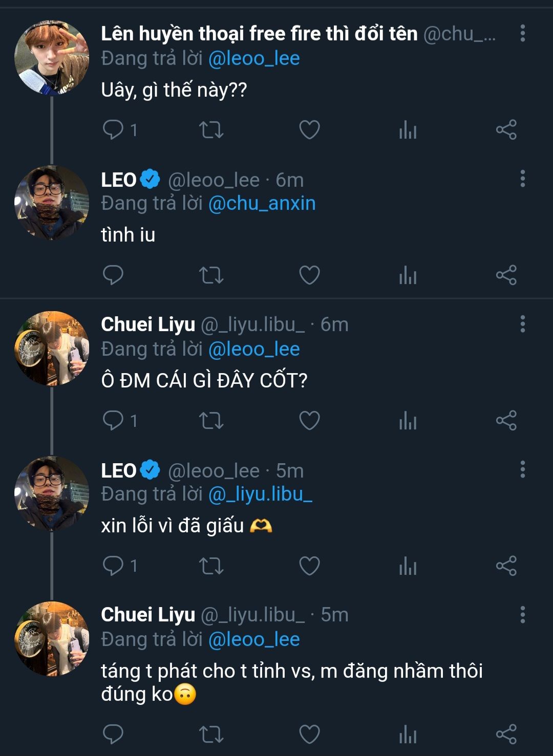Open more options on the last Chuei Liyu tweet
The width and height of the screenshot is (553, 756).
(x=522, y=615)
